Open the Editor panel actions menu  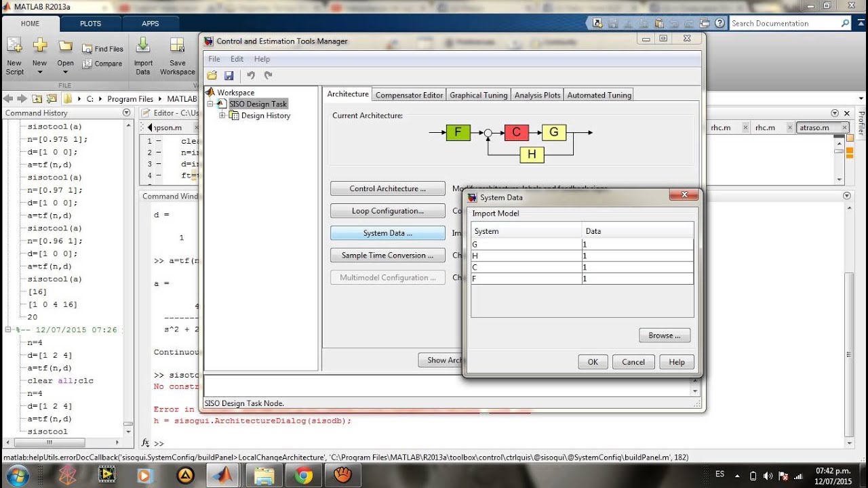pyautogui.click(x=834, y=113)
